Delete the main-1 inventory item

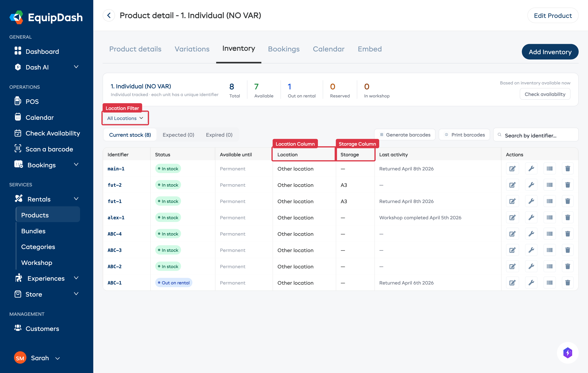tap(567, 169)
